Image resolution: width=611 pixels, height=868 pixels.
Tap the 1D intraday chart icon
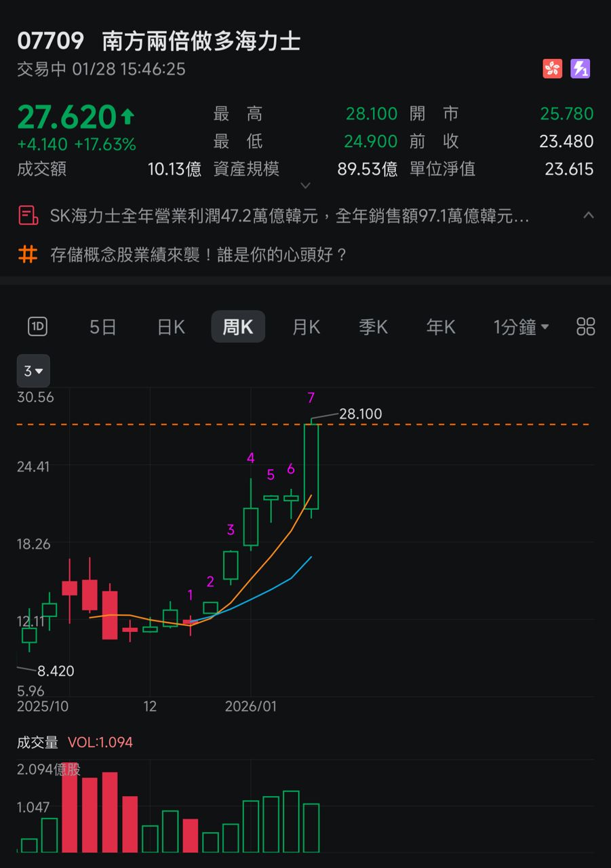[37, 327]
